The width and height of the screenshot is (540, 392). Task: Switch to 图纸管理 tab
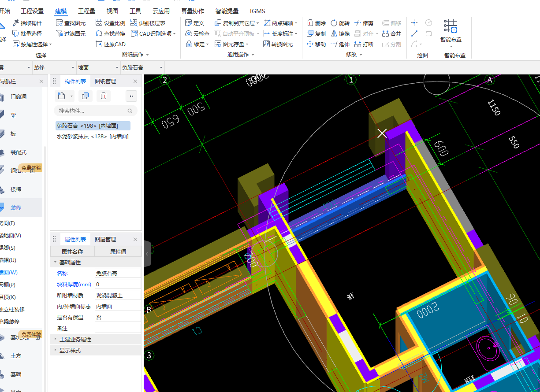105,81
